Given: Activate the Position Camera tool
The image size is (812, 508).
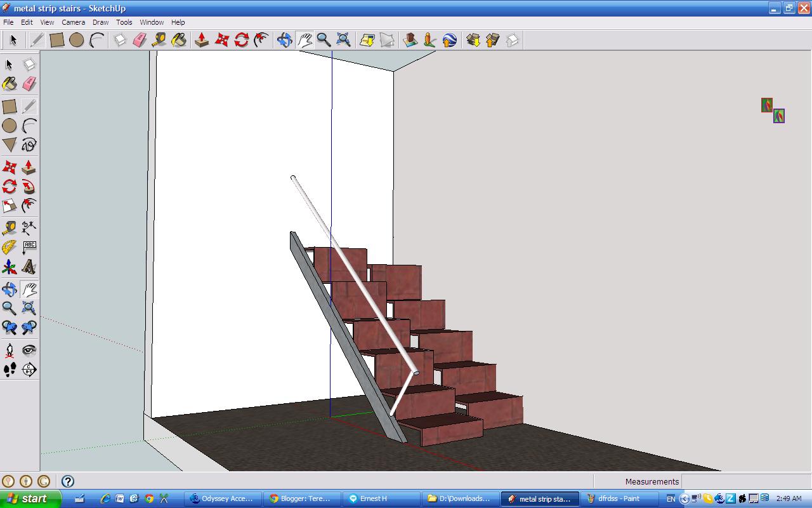Looking at the screenshot, I should click(9, 349).
